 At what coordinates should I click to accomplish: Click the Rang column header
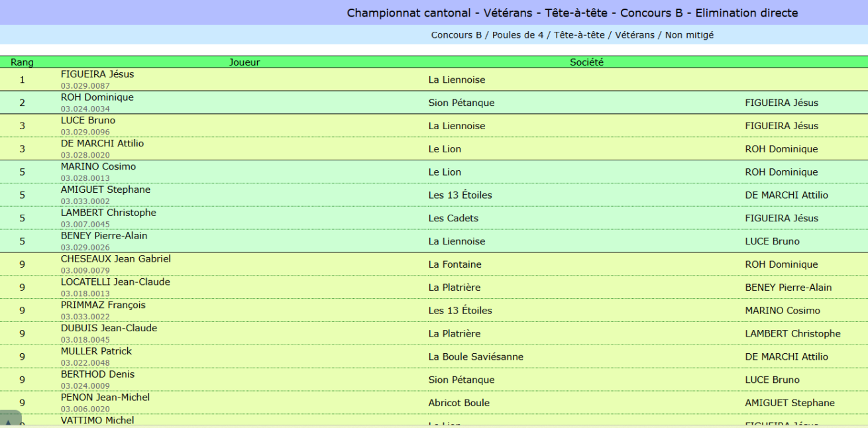point(22,62)
